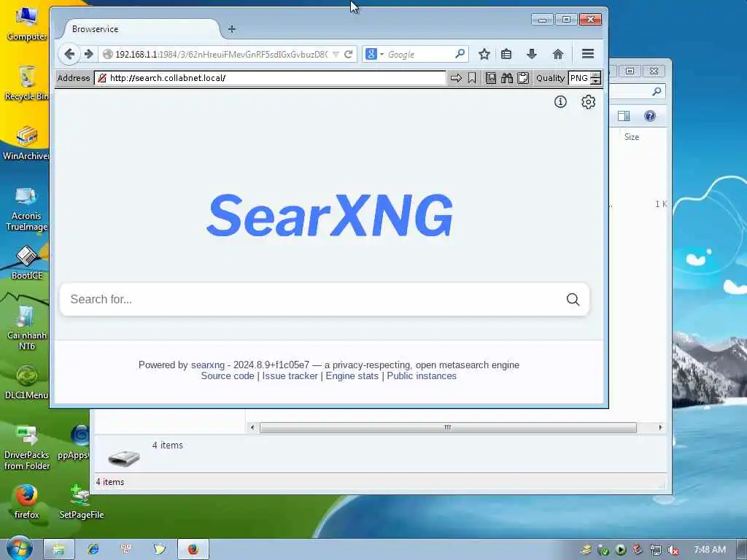The height and width of the screenshot is (560, 747).
Task: Open the Firefox downloads arrow
Action: [x=532, y=54]
